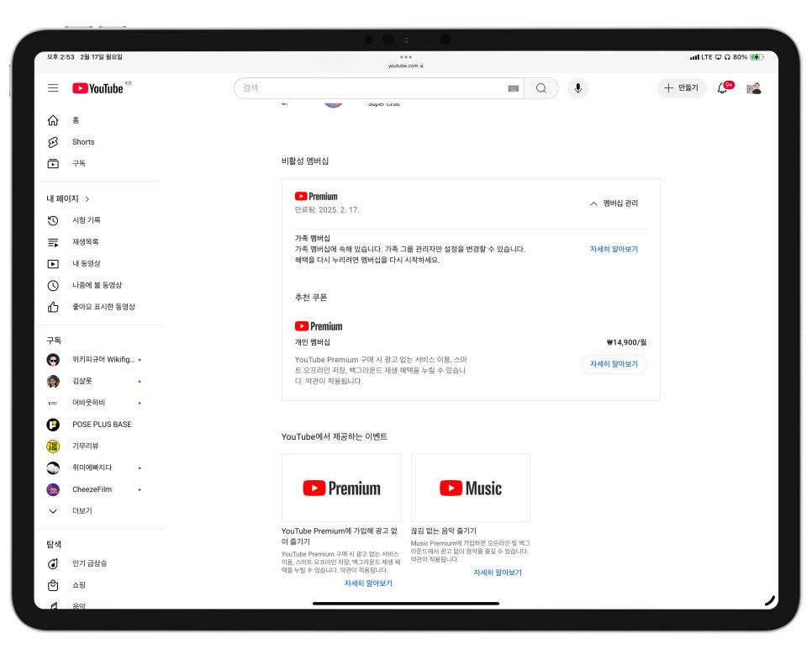
Task: Open the 만들기 create button
Action: (x=682, y=88)
